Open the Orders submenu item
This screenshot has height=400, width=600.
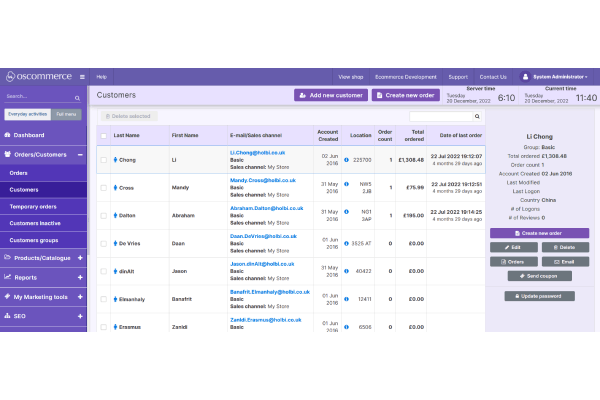[43, 173]
